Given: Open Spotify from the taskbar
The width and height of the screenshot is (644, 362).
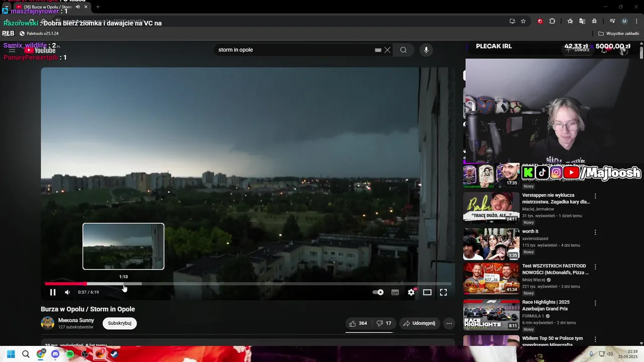Looking at the screenshot, I should pyautogui.click(x=70, y=354).
